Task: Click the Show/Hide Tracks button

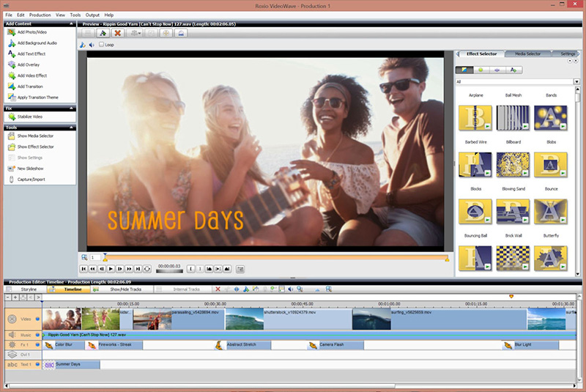Action: tap(125, 289)
